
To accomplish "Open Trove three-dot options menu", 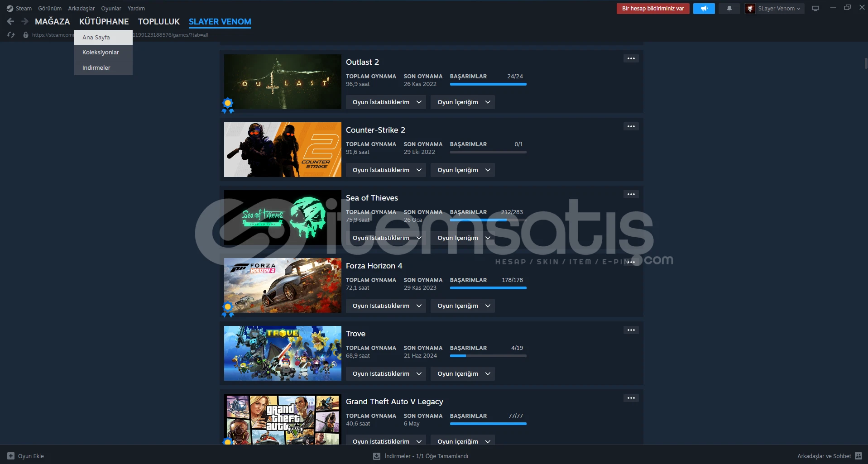I will [631, 330].
